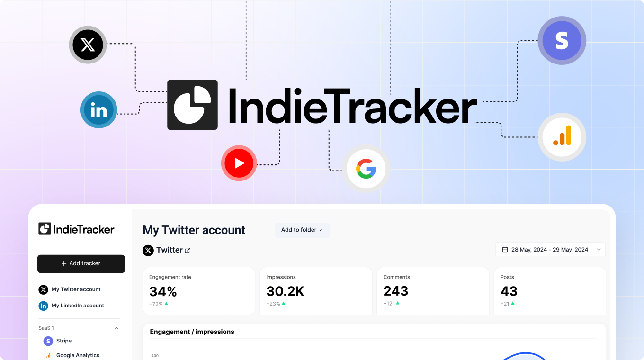
Task: Click the LinkedIn logo circle
Action: coord(98,110)
